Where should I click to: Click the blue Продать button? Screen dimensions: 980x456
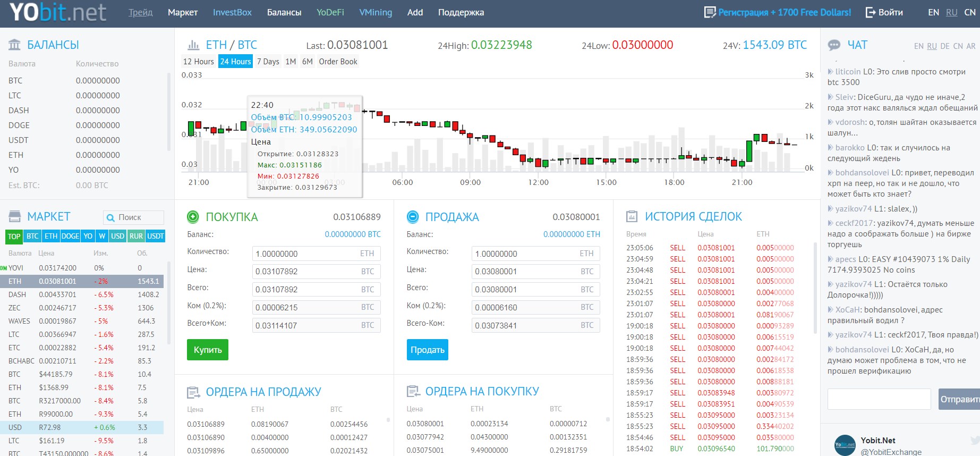(428, 350)
